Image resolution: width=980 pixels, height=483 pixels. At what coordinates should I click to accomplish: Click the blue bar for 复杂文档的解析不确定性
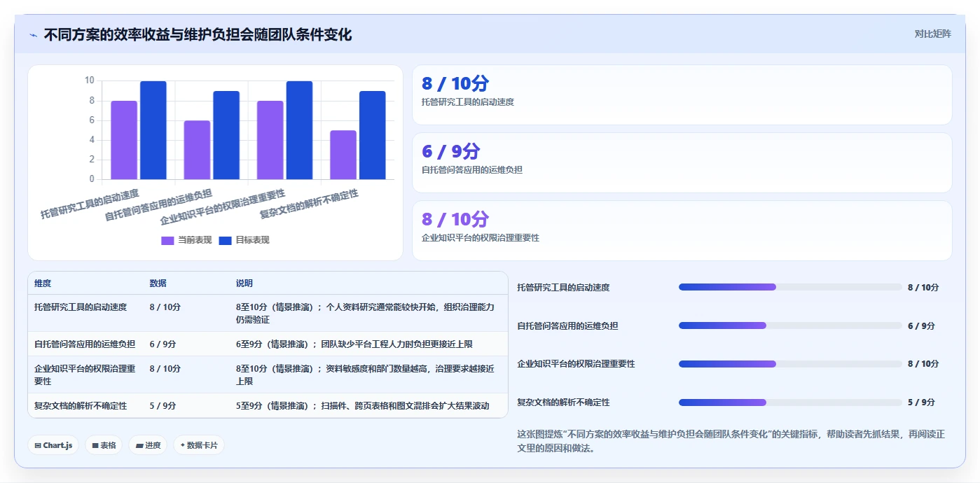click(x=373, y=135)
